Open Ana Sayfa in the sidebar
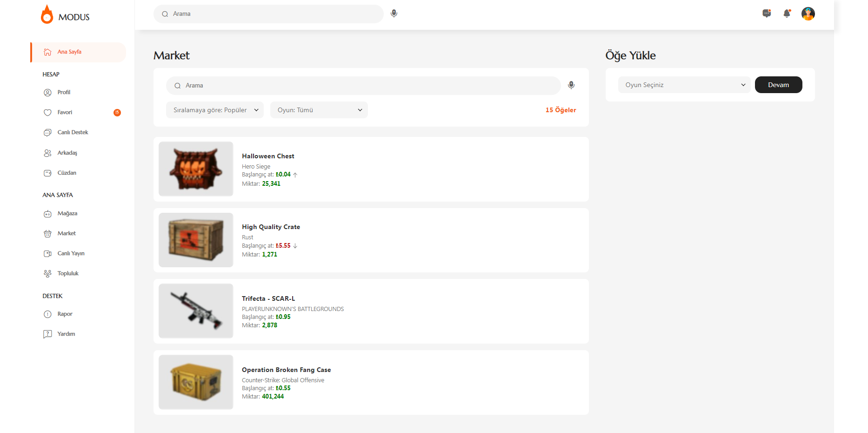Image resolution: width=868 pixels, height=433 pixels. coord(78,52)
